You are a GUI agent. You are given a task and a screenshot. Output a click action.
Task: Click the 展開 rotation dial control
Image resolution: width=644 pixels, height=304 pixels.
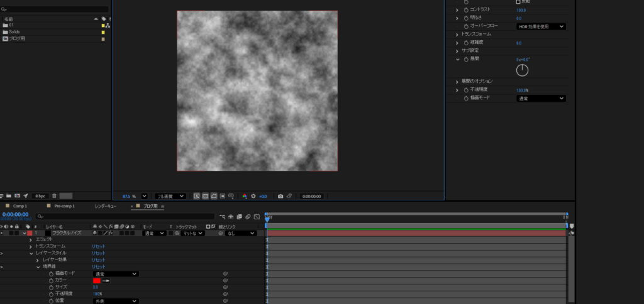coord(522,70)
